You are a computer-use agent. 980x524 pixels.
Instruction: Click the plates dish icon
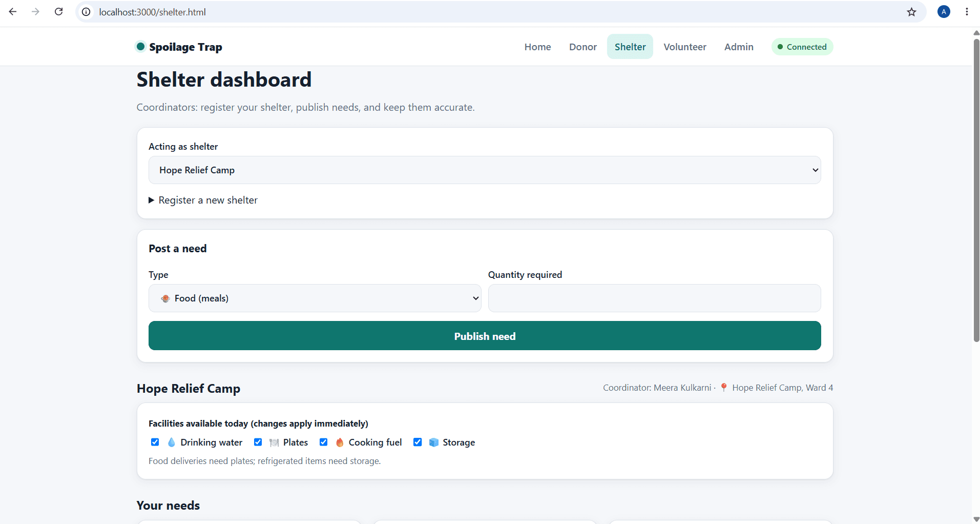click(274, 442)
